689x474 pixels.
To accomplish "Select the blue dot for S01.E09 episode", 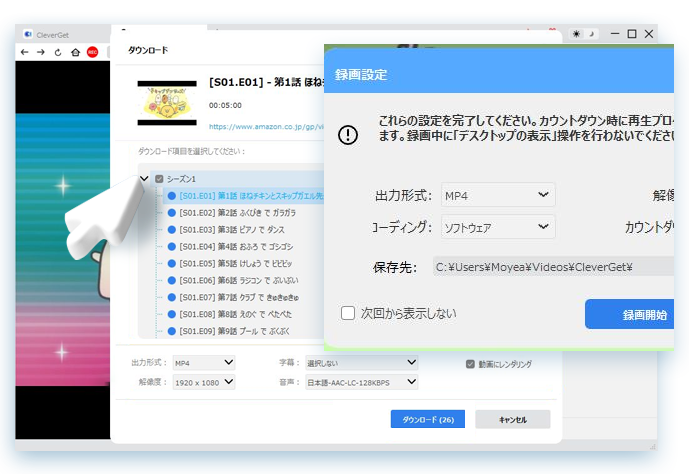I will pyautogui.click(x=172, y=331).
